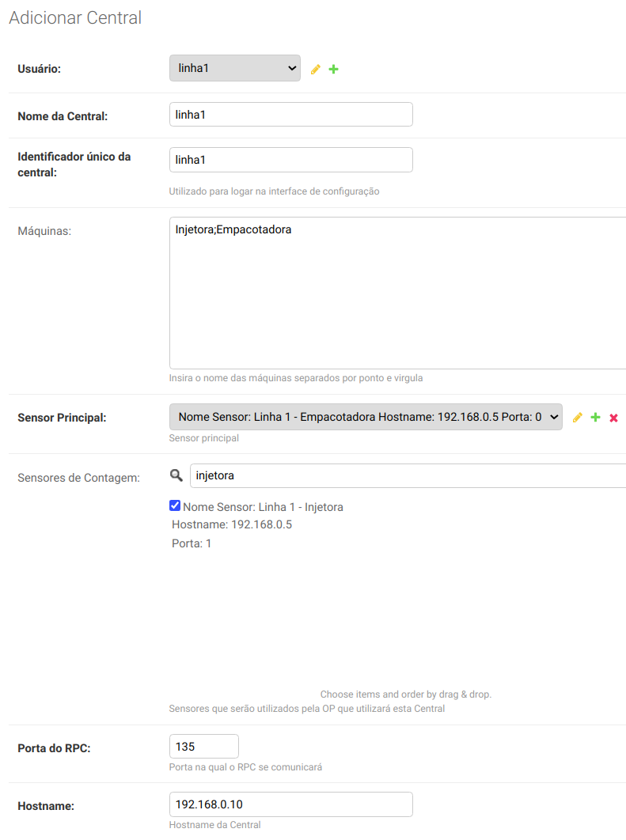Click the 'Sensores de Contagem:' field label
This screenshot has height=840, width=626.
pyautogui.click(x=78, y=477)
